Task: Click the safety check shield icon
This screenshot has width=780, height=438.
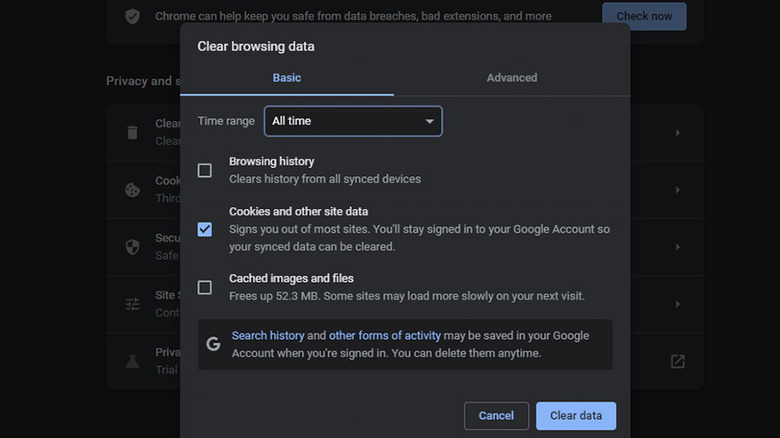Action: tap(132, 16)
